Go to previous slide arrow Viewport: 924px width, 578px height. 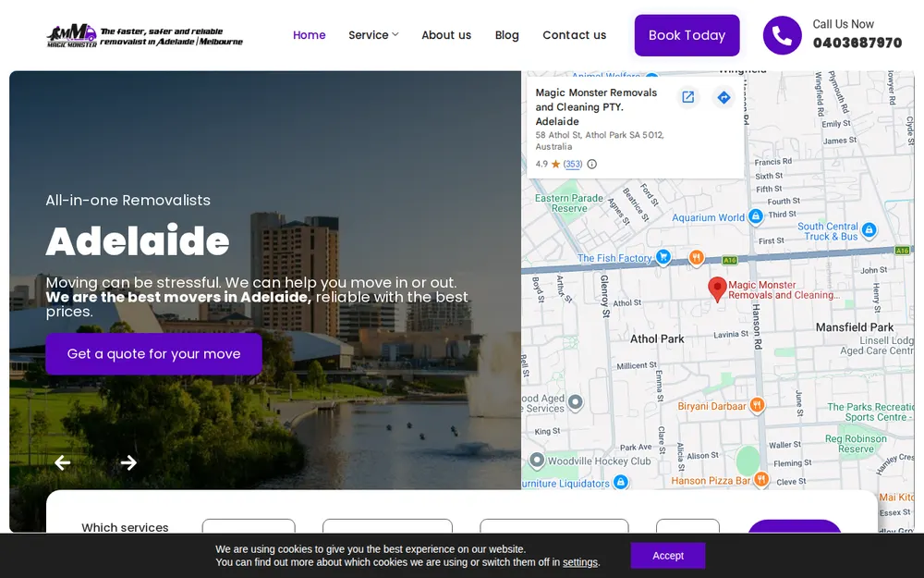63,463
